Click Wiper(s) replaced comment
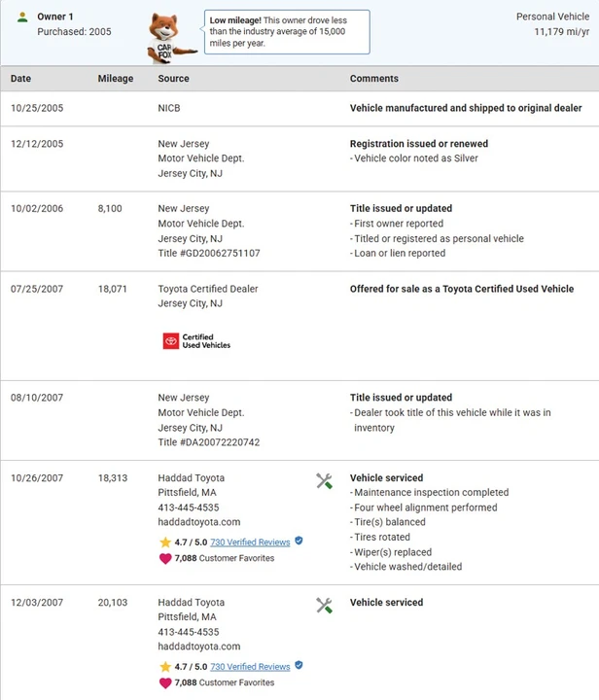Image resolution: width=599 pixels, height=700 pixels. (392, 552)
